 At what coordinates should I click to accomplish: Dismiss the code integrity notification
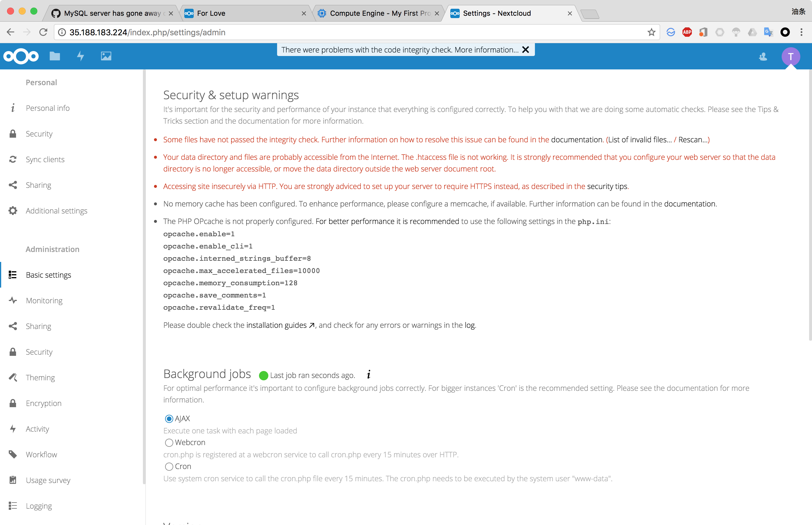(x=526, y=50)
